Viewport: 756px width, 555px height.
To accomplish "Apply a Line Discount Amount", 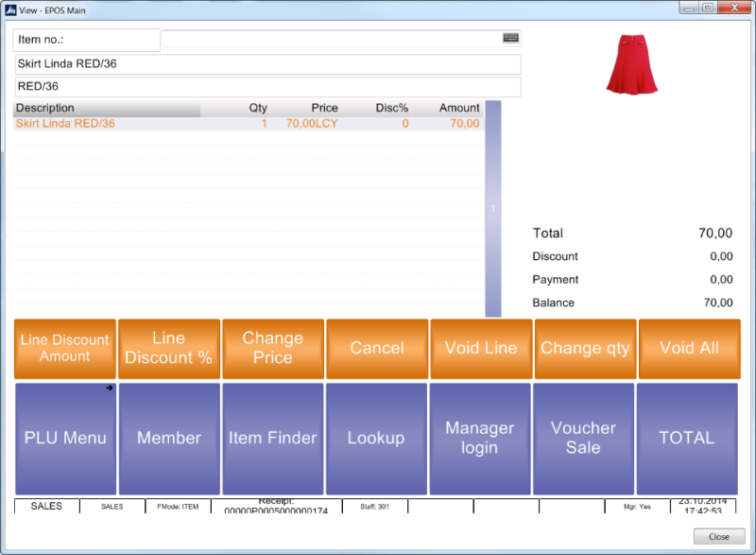I will point(64,348).
